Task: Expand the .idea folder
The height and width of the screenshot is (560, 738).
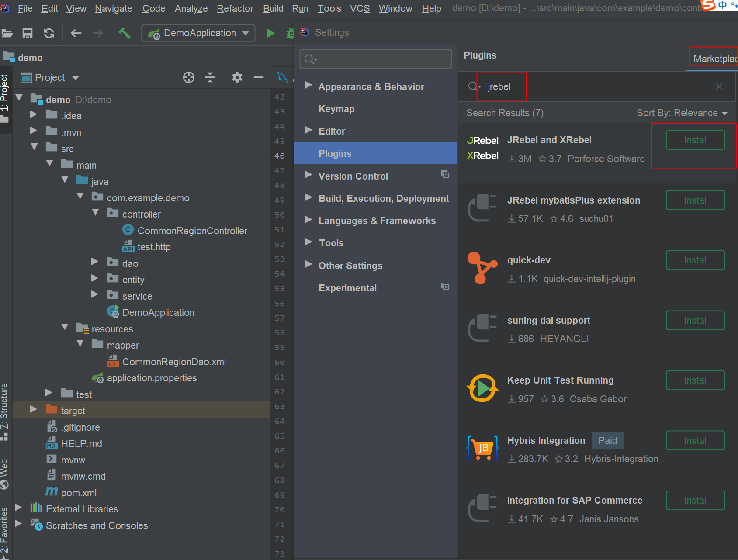Action: (33, 114)
